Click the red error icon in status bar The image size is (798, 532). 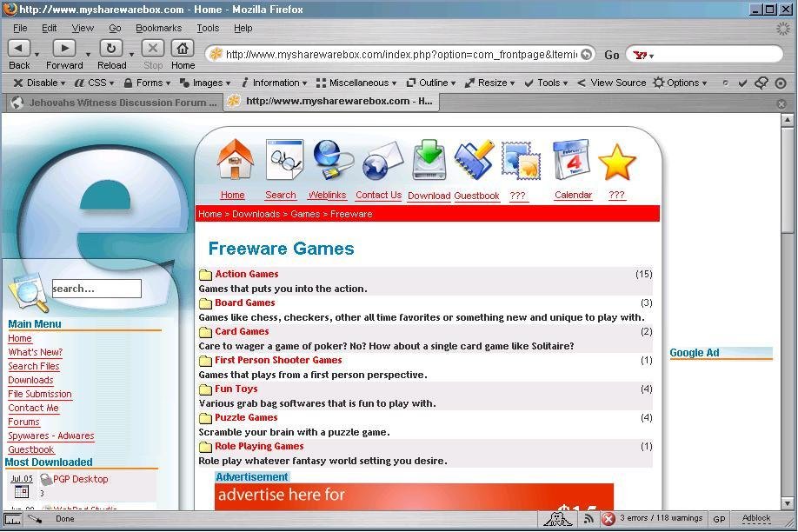(x=608, y=519)
